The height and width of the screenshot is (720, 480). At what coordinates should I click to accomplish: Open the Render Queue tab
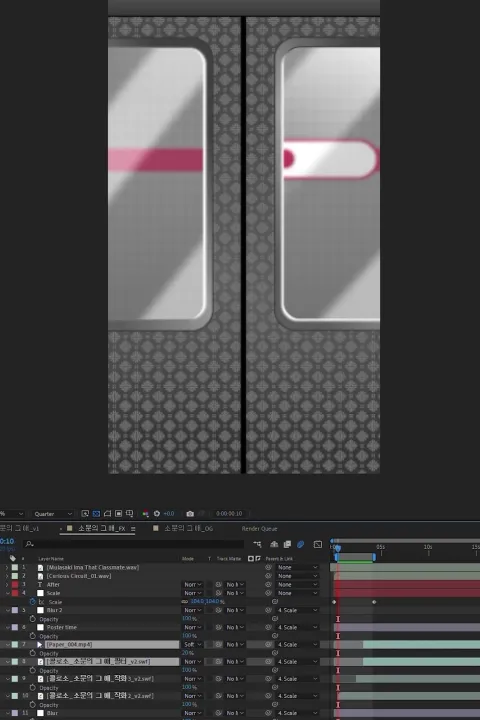click(x=260, y=529)
